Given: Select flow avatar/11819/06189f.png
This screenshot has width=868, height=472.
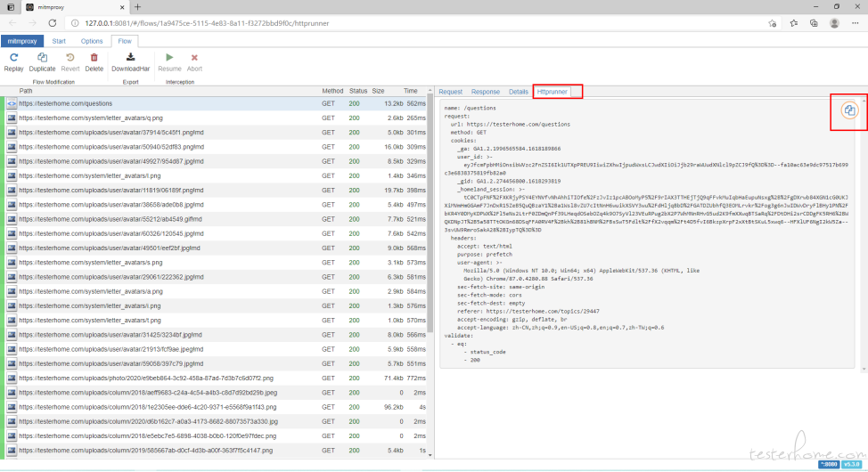Looking at the screenshot, I should [216, 190].
